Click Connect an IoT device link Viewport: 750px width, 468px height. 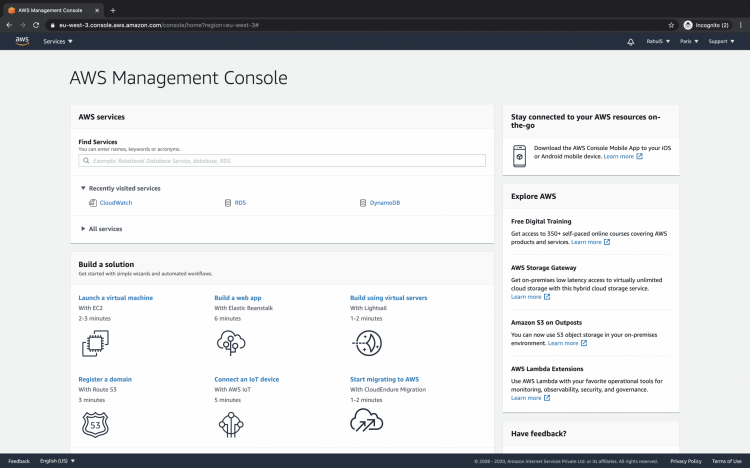[246, 379]
